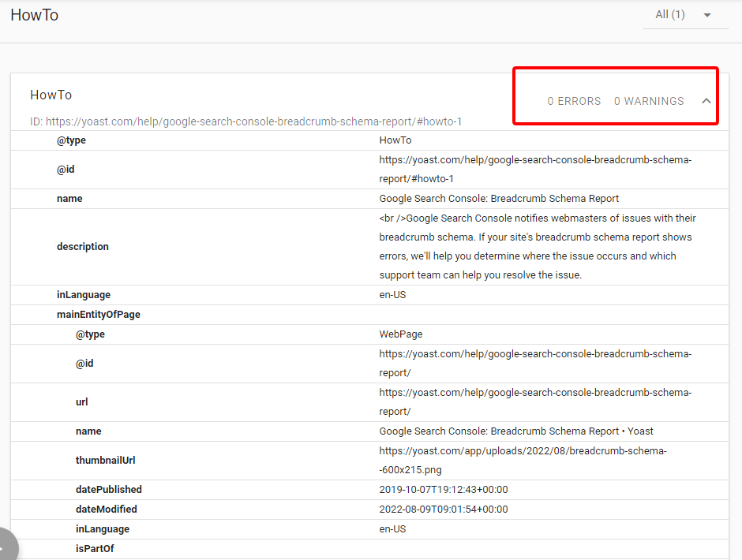Click the top-level inLanguage en-US value
The width and height of the screenshot is (742, 560).
pos(392,295)
